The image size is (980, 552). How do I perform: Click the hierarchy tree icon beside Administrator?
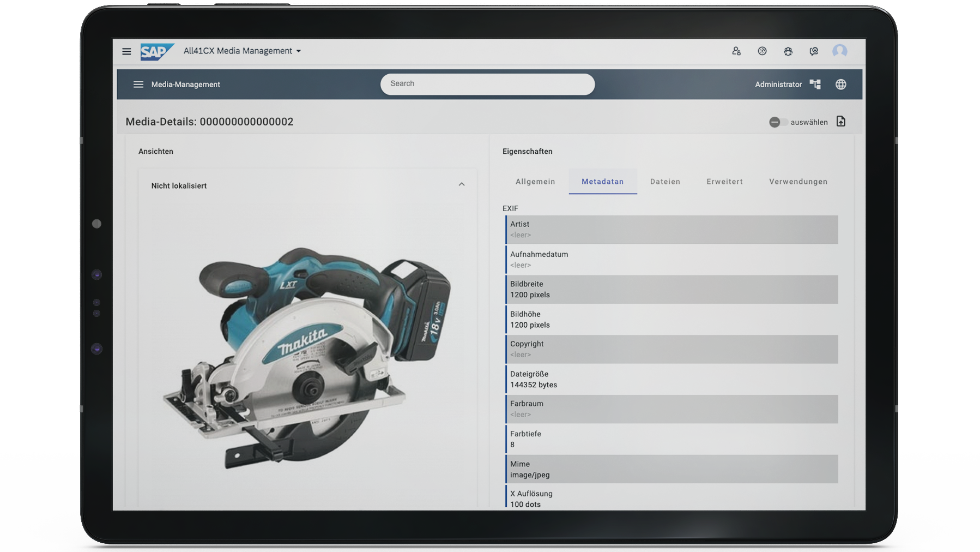pos(815,84)
